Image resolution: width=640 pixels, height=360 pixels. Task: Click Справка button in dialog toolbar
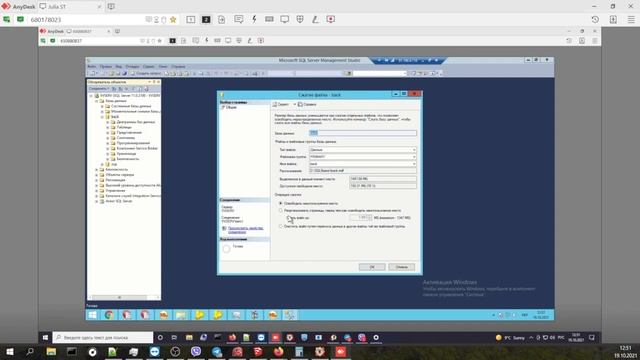click(x=307, y=104)
